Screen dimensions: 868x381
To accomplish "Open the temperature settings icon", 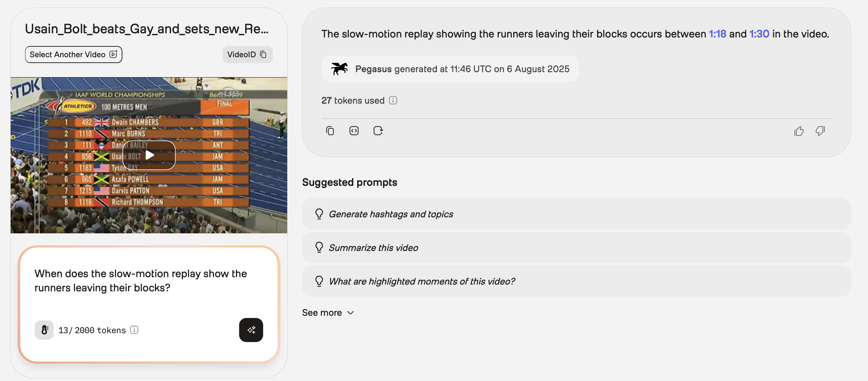I will pos(44,330).
